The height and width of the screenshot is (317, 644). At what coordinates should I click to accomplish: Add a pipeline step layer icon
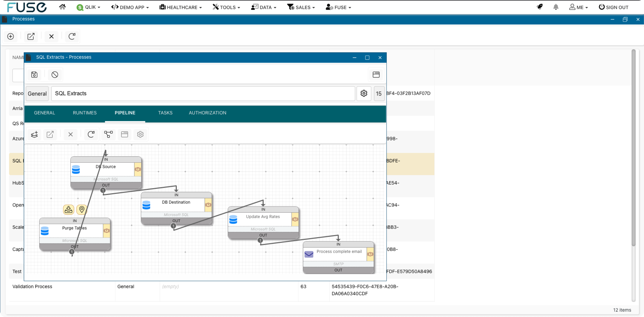[x=34, y=135]
